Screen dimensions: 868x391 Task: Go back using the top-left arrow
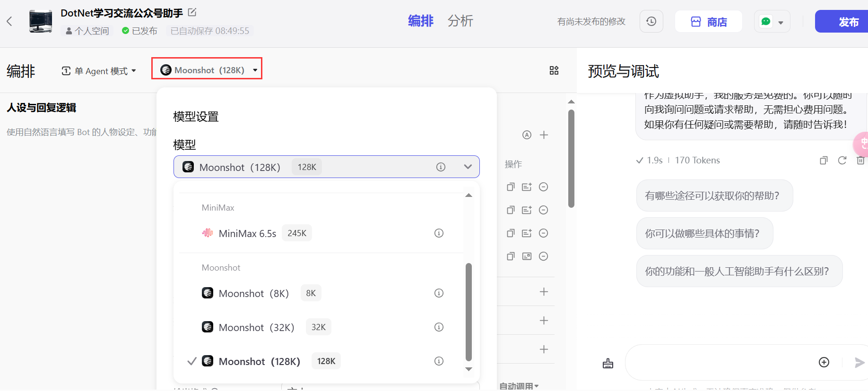tap(9, 21)
